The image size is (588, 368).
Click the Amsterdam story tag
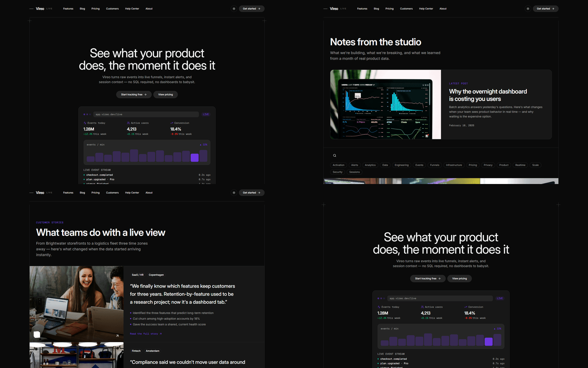click(x=153, y=351)
